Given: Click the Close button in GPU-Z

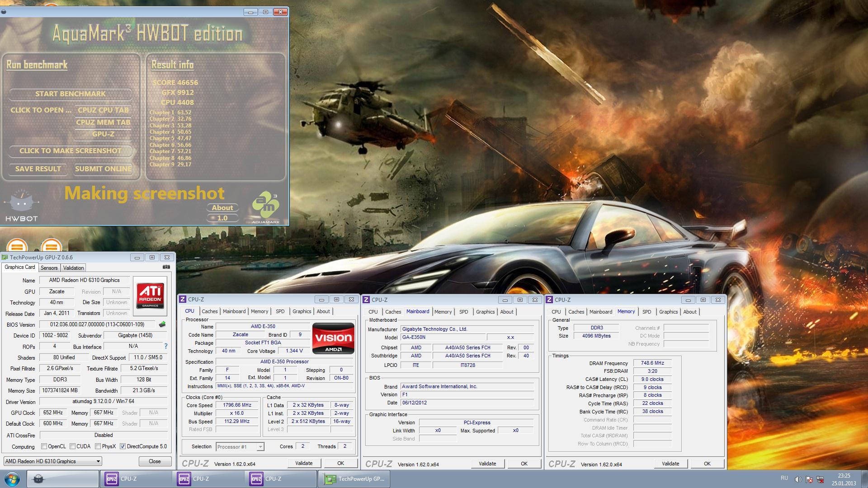Looking at the screenshot, I should pyautogui.click(x=155, y=461).
